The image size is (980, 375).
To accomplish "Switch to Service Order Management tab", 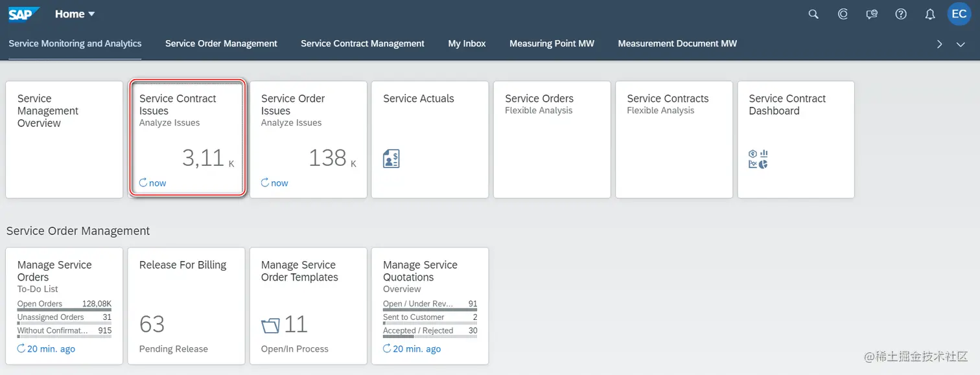I will [221, 43].
